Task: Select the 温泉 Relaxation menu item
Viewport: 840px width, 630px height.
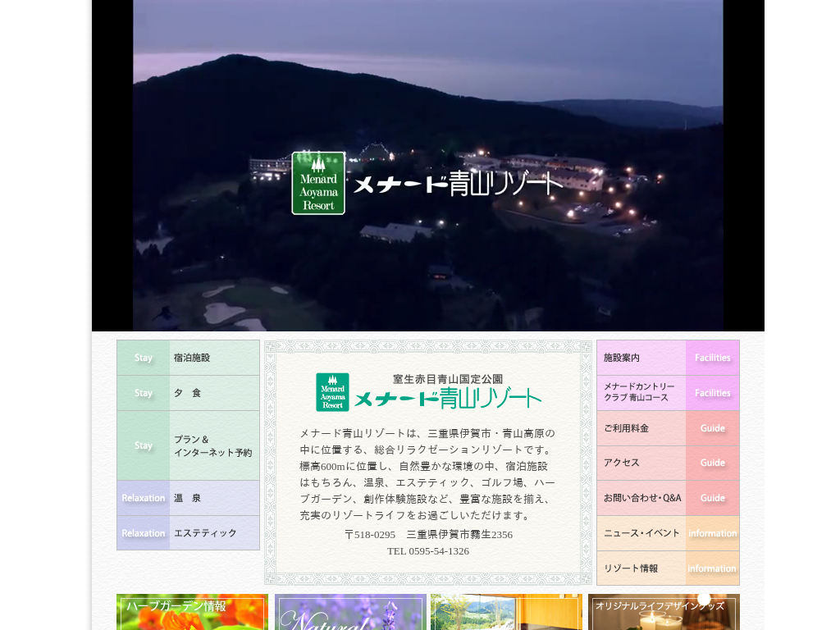Action: pyautogui.click(x=188, y=498)
